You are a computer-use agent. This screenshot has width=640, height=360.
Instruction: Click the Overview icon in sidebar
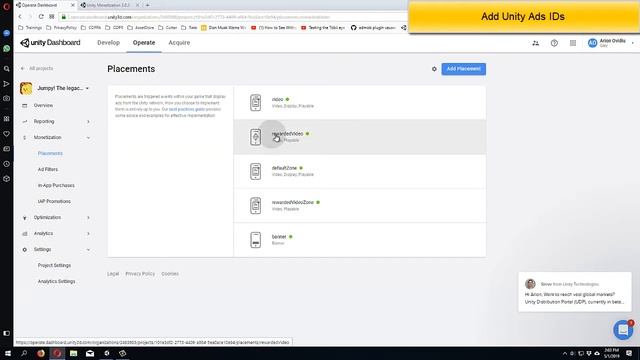24,105
